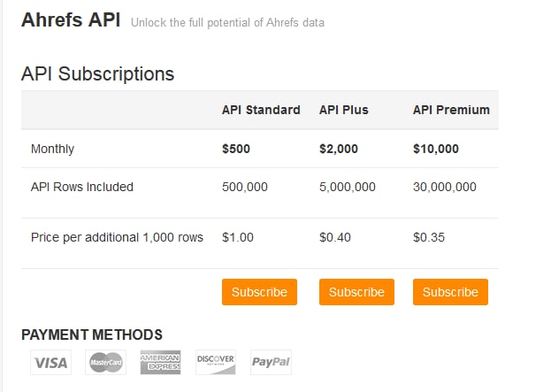Click the Price per additional 1,000 rows label
The height and width of the screenshot is (392, 551).
point(117,237)
